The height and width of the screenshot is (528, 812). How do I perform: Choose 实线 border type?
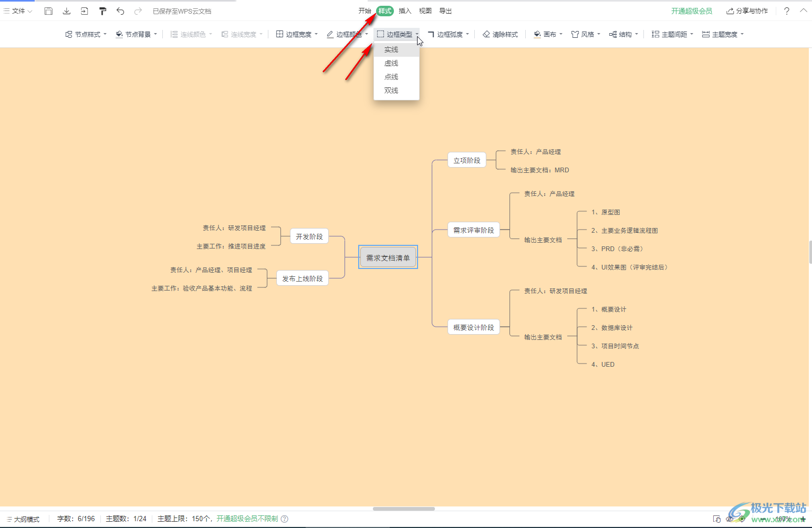[397, 50]
